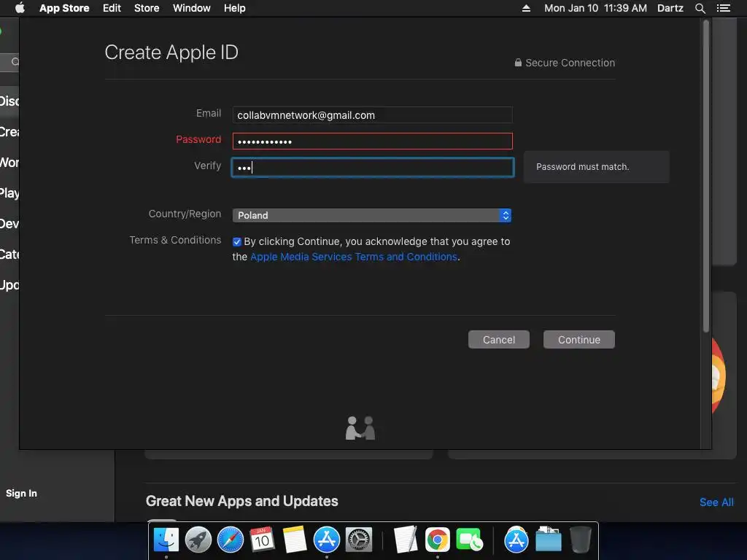
Task: Open FaceTime icon in the dock
Action: [469, 540]
